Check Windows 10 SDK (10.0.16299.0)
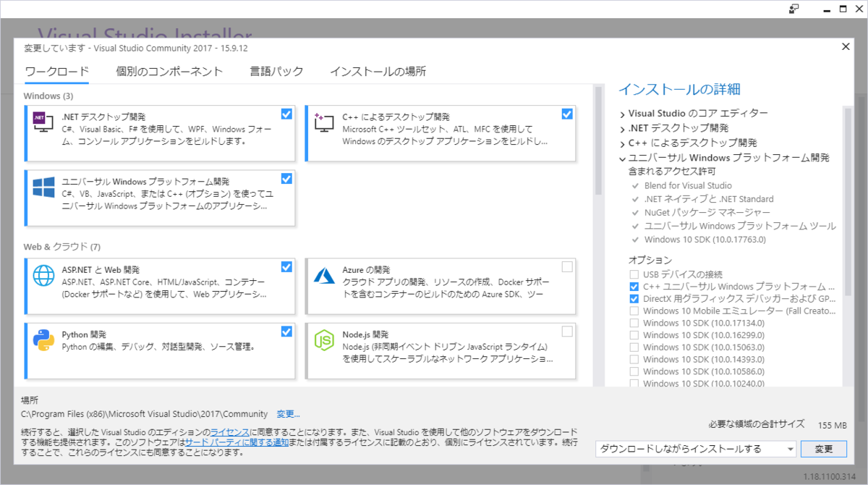This screenshot has height=485, width=868. (634, 336)
